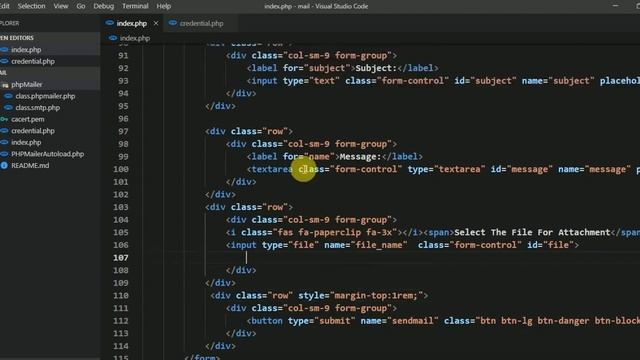Click line number 100 in gutter
Viewport: 640px width, 360px height.
click(x=121, y=169)
